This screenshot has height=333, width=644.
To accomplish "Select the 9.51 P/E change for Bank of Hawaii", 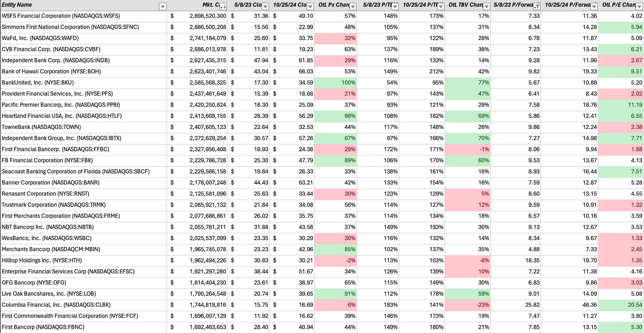I will (x=621, y=72).
